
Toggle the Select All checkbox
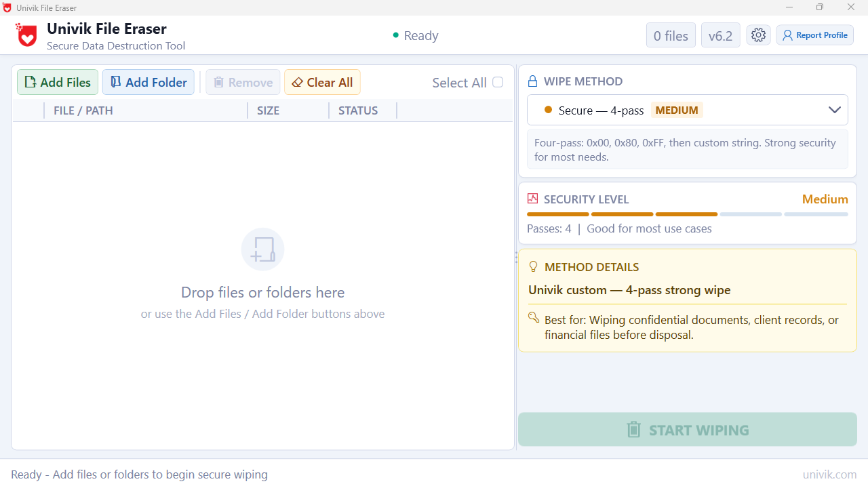tap(498, 81)
